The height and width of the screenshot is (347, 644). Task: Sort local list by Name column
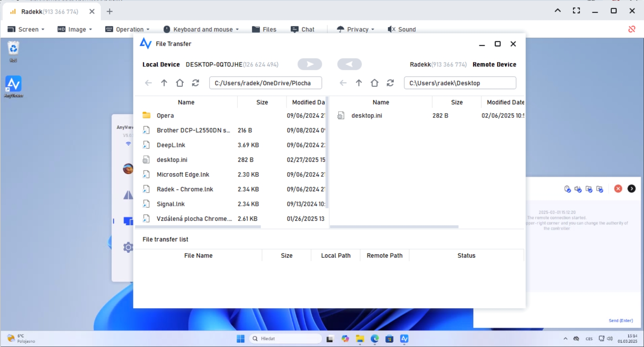pos(186,102)
